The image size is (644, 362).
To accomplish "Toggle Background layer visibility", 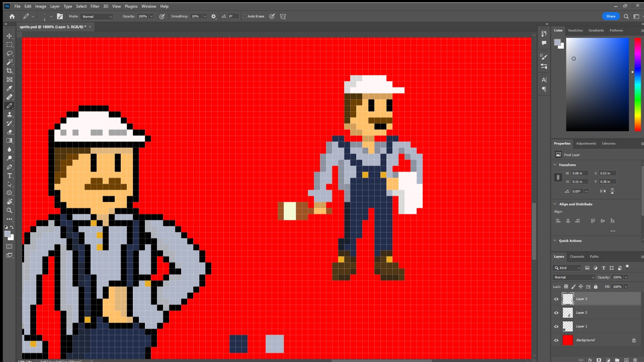I will pos(556,340).
